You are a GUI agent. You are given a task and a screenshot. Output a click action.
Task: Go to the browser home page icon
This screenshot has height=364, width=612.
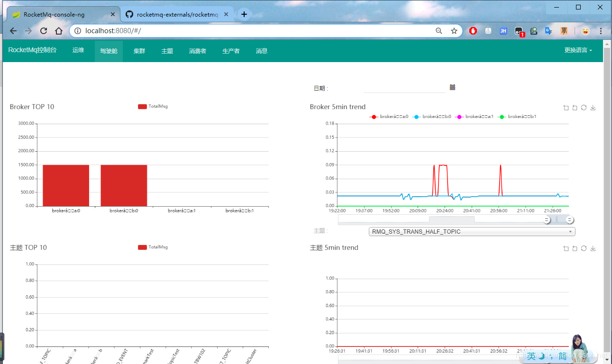click(59, 31)
